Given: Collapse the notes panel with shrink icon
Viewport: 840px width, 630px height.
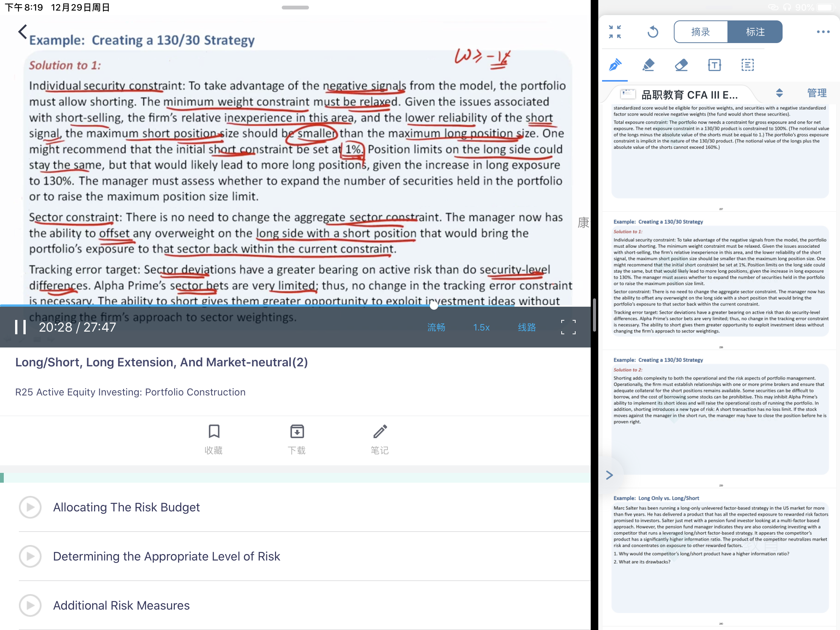Looking at the screenshot, I should 615,32.
